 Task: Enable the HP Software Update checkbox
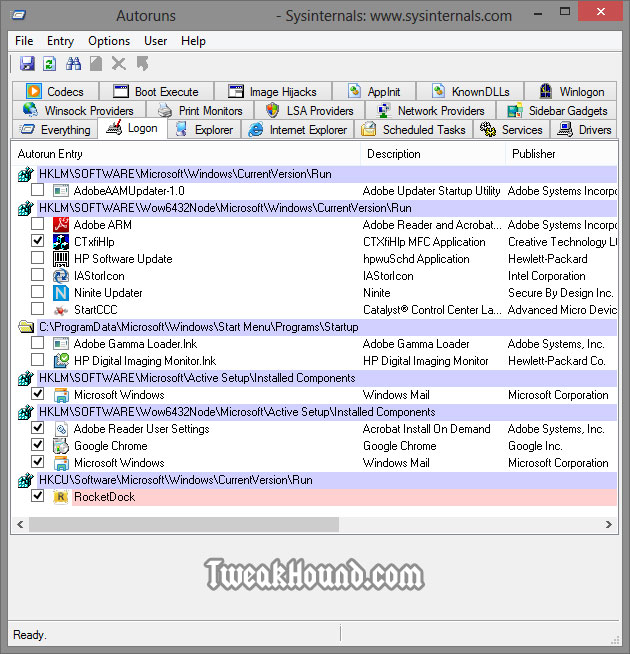[x=38, y=258]
